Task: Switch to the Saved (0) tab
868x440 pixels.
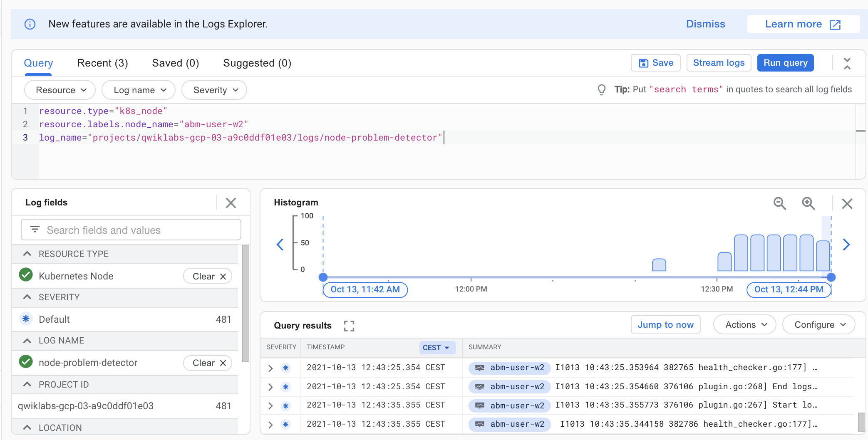Action: tap(176, 63)
